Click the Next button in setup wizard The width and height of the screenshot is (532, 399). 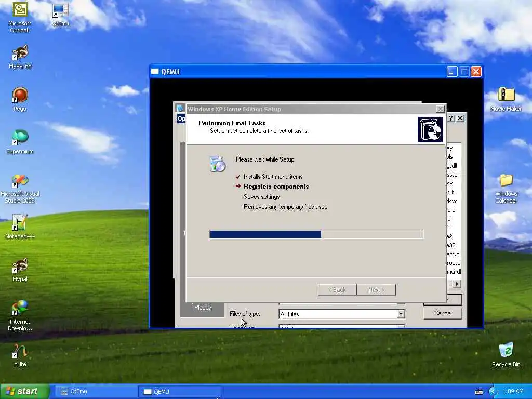[x=376, y=290]
